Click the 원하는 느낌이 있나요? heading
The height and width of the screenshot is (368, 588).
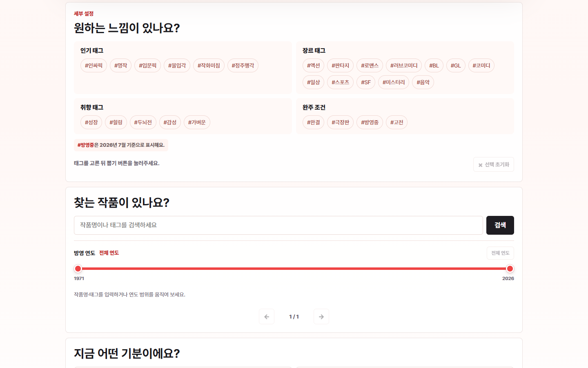click(x=127, y=28)
